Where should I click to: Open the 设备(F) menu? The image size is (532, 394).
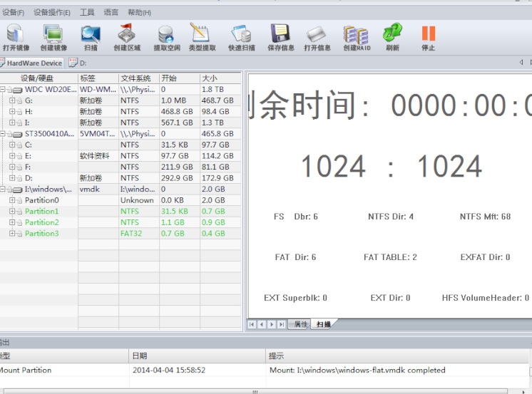click(13, 13)
